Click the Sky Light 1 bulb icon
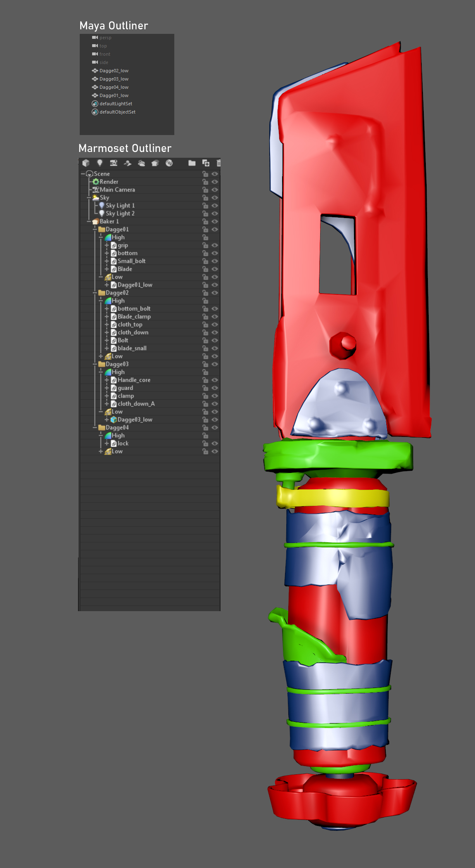Viewport: 475px width, 868px height. pos(102,205)
